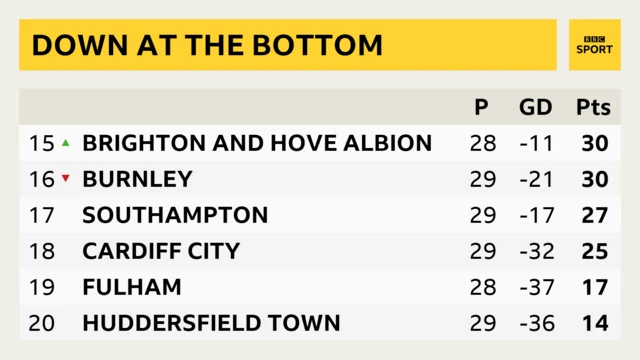Click the BBC Sport logo
The width and height of the screenshot is (640, 360).
coord(594,45)
